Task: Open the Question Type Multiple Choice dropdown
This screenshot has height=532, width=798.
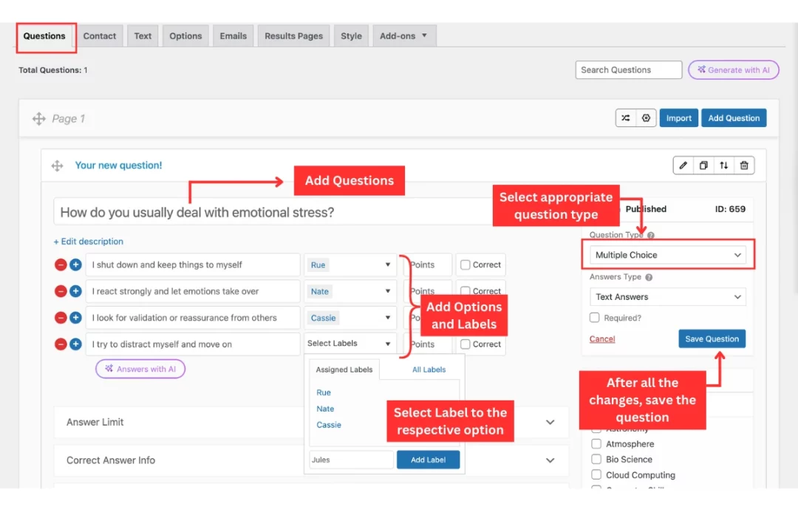Action: [x=668, y=255]
